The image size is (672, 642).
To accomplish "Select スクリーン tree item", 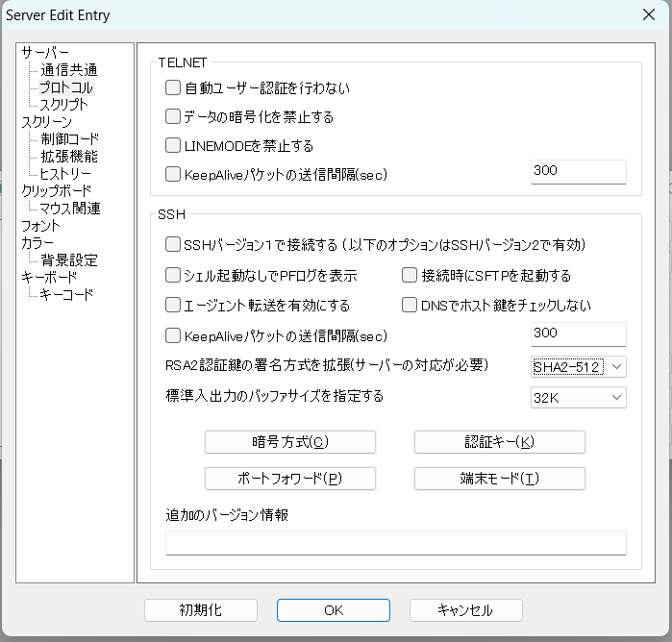I will pos(47,122).
